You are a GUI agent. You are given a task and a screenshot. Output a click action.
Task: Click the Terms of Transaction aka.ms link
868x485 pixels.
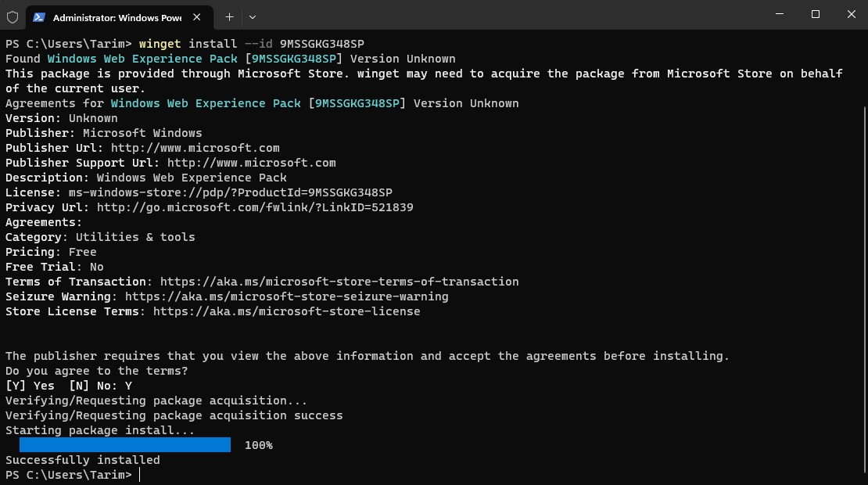click(339, 281)
